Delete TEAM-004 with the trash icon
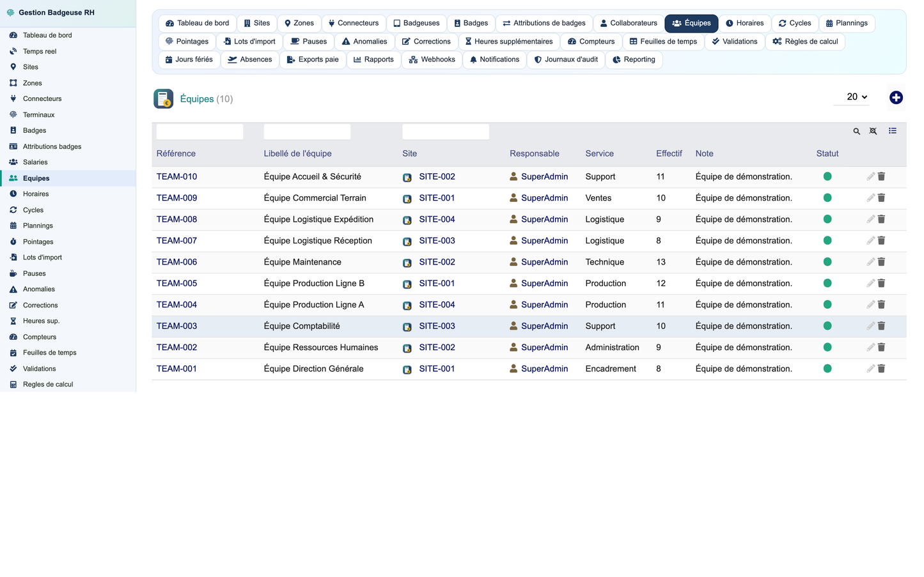This screenshot has height=577, width=924. (x=881, y=305)
